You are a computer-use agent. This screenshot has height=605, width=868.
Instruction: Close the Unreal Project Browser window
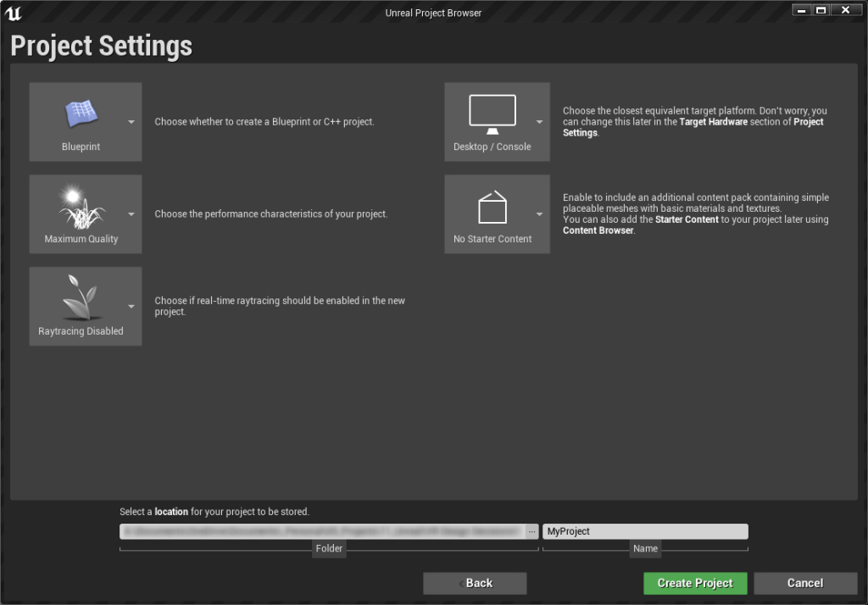click(845, 10)
